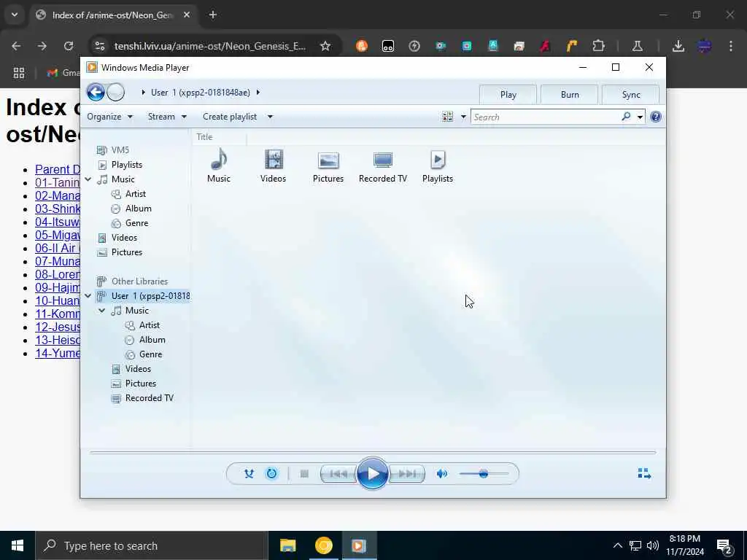747x560 pixels.
Task: Open breadcrumb arrow before User 1
Action: click(143, 93)
